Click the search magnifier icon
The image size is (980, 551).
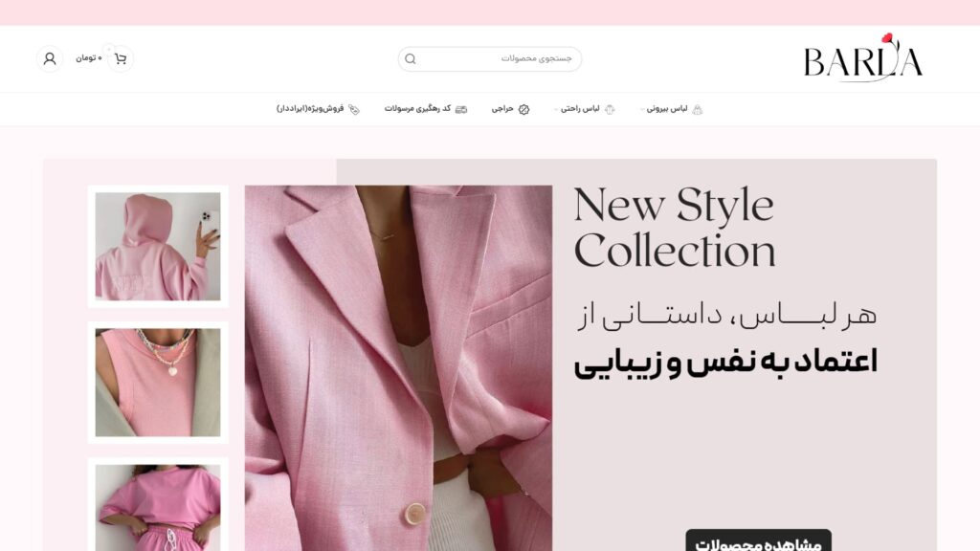410,58
